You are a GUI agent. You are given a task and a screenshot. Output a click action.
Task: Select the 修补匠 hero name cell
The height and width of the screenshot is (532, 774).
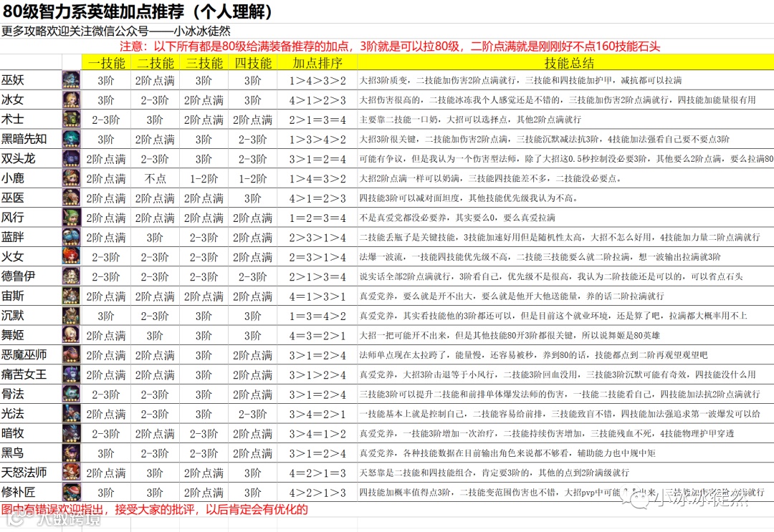[31, 492]
